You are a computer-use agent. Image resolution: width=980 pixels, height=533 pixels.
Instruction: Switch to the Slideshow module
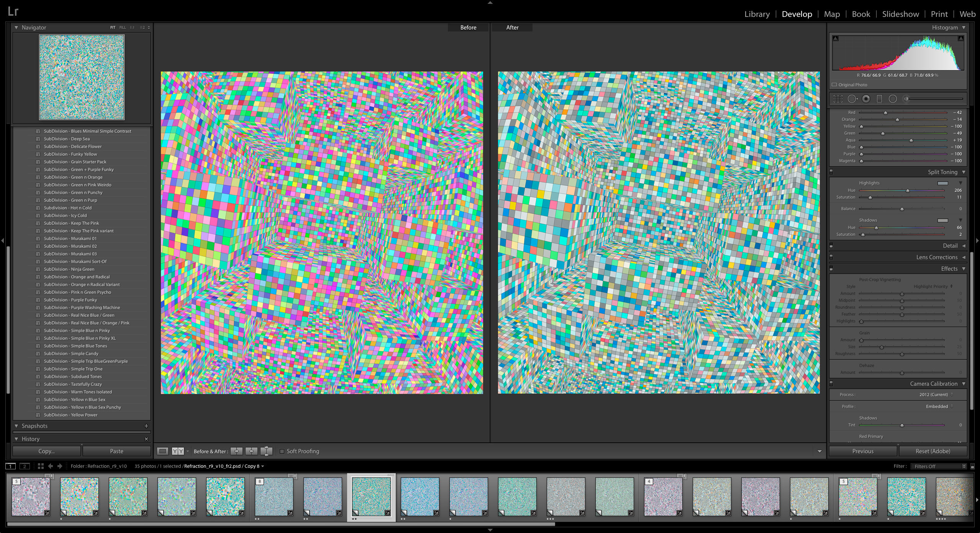(900, 14)
